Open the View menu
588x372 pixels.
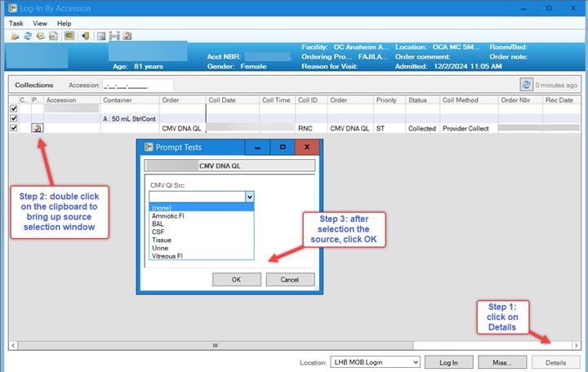tap(40, 24)
